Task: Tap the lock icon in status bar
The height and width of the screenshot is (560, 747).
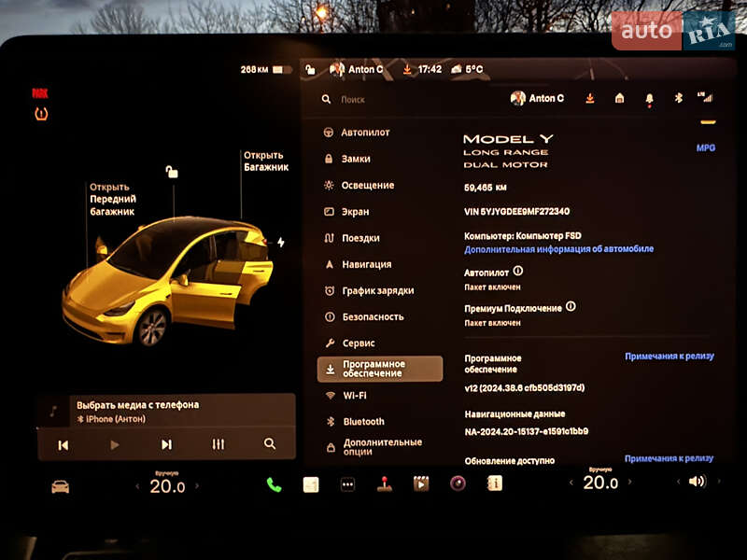Action: point(310,70)
